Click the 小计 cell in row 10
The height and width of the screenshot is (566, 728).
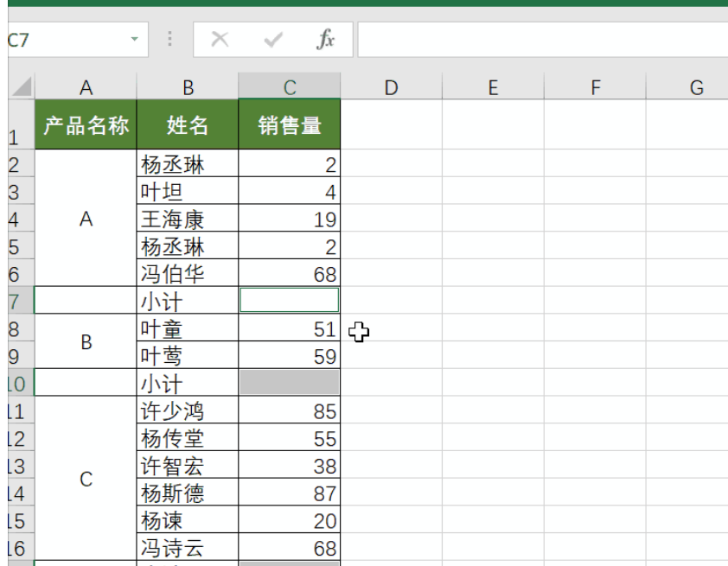point(188,383)
